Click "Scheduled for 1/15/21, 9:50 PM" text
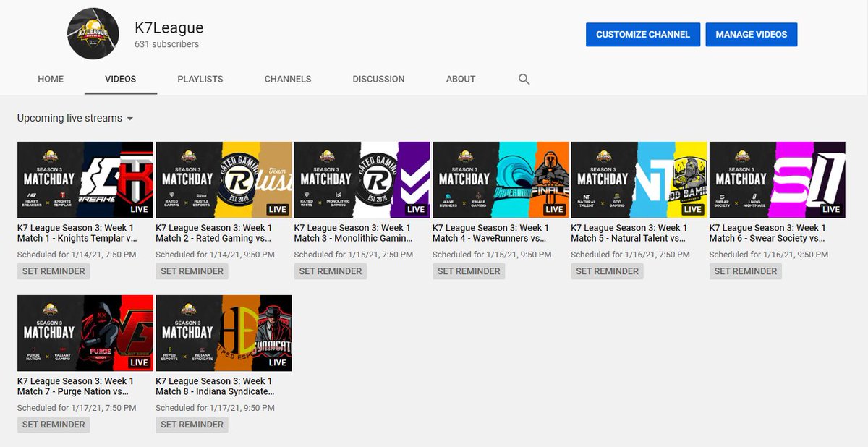Image resolution: width=868 pixels, height=447 pixels. [492, 255]
